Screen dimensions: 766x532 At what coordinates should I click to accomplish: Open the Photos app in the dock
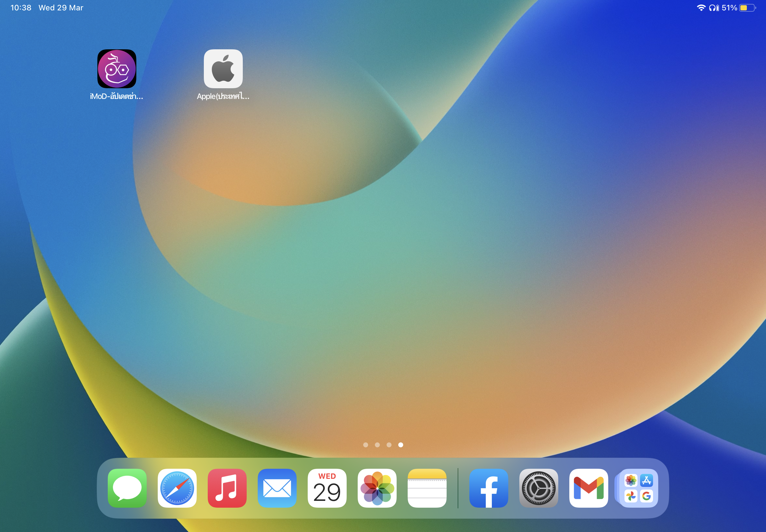(377, 488)
